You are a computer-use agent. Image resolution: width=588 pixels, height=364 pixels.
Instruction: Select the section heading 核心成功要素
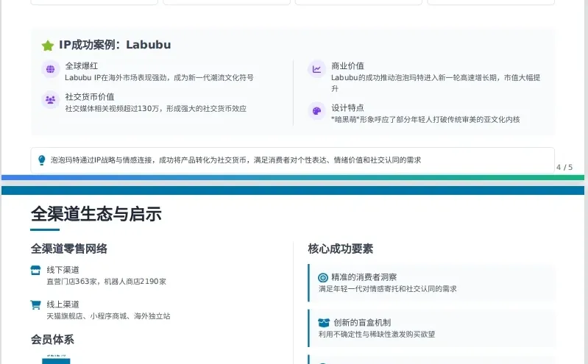(341, 249)
